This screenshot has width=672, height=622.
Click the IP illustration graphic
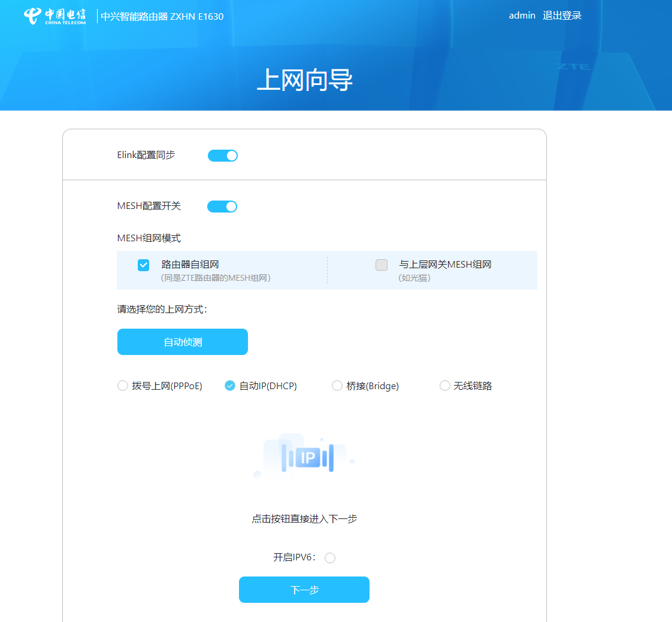pyautogui.click(x=304, y=457)
